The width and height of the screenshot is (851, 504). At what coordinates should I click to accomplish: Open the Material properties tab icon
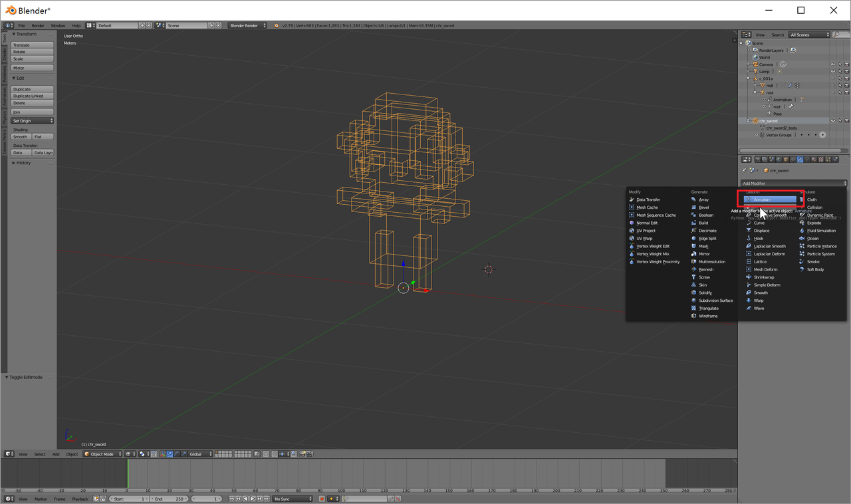click(x=814, y=160)
